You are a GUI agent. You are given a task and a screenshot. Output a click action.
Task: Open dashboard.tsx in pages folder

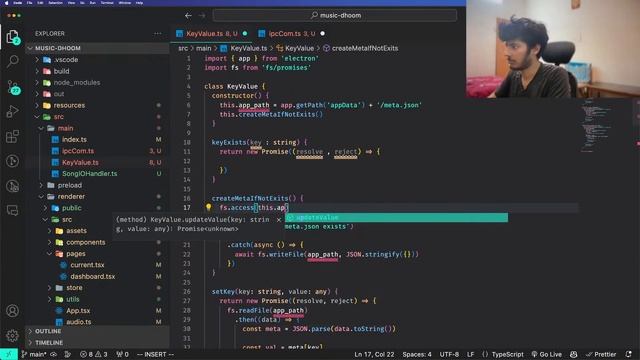click(98, 276)
